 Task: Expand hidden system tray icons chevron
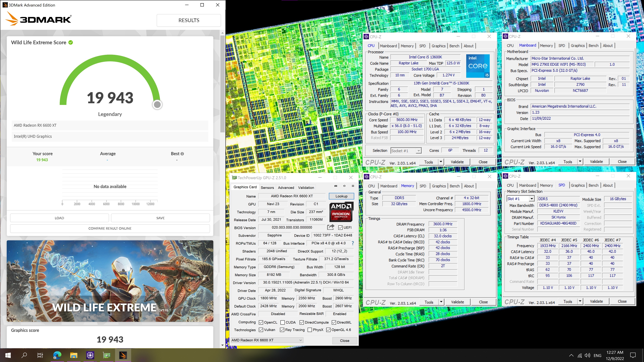[571, 355]
